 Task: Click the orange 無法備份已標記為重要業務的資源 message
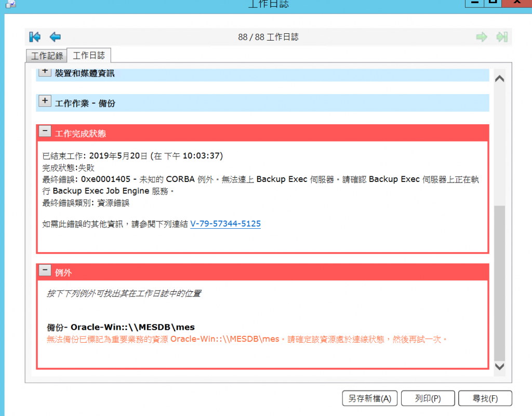247,339
